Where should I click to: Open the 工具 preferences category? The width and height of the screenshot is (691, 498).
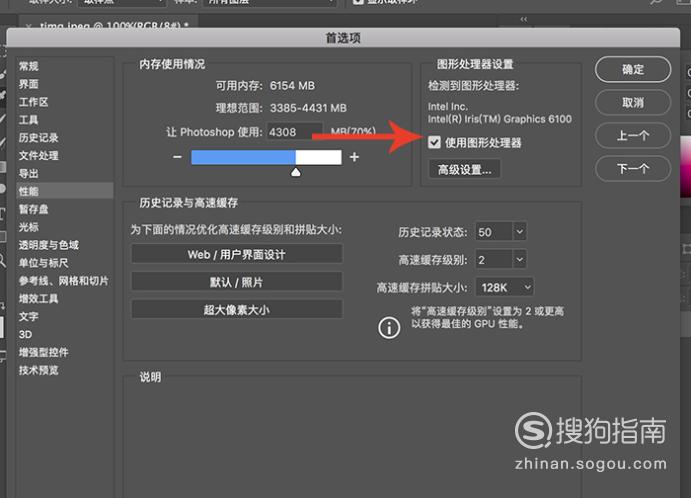click(29, 120)
